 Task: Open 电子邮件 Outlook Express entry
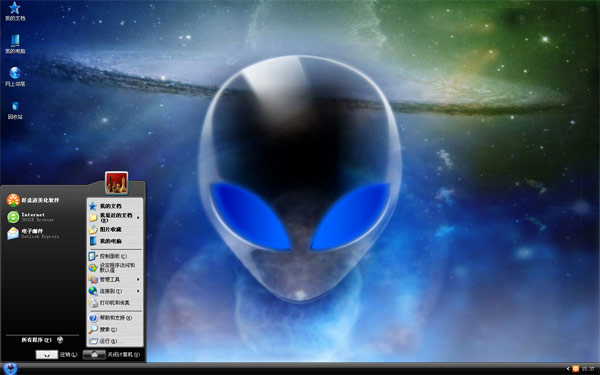coord(33,233)
